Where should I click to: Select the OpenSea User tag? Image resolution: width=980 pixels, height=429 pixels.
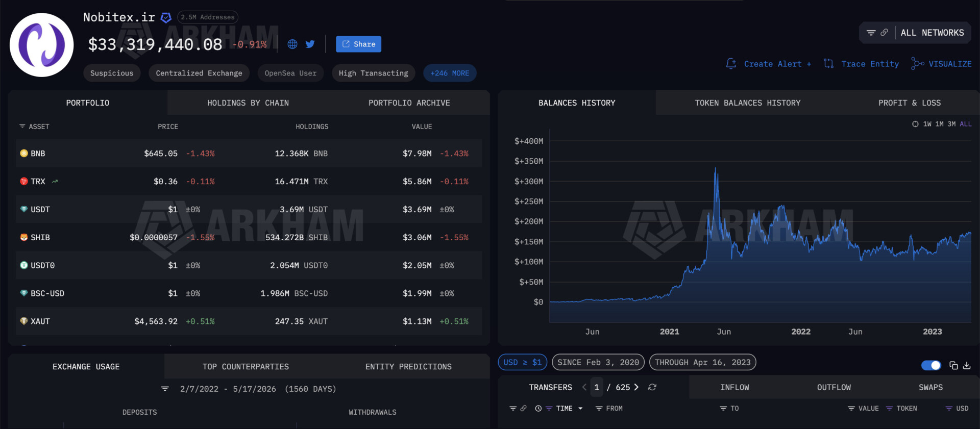(290, 73)
